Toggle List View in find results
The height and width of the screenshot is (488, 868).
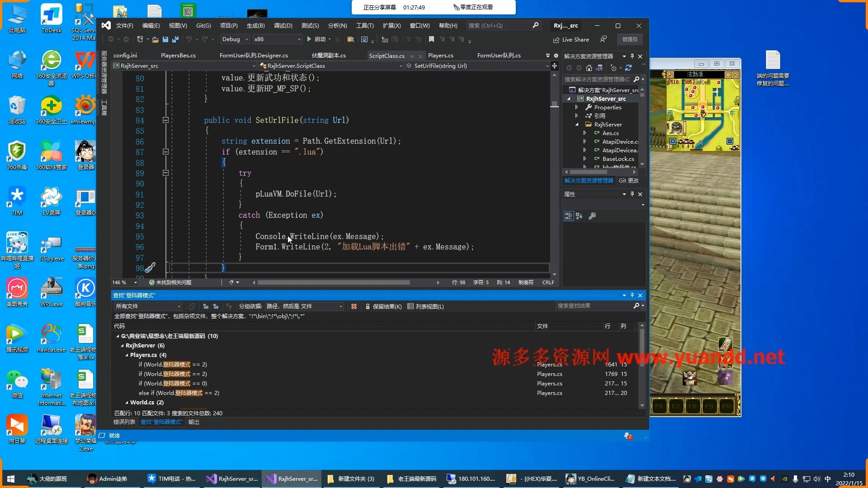(x=425, y=306)
